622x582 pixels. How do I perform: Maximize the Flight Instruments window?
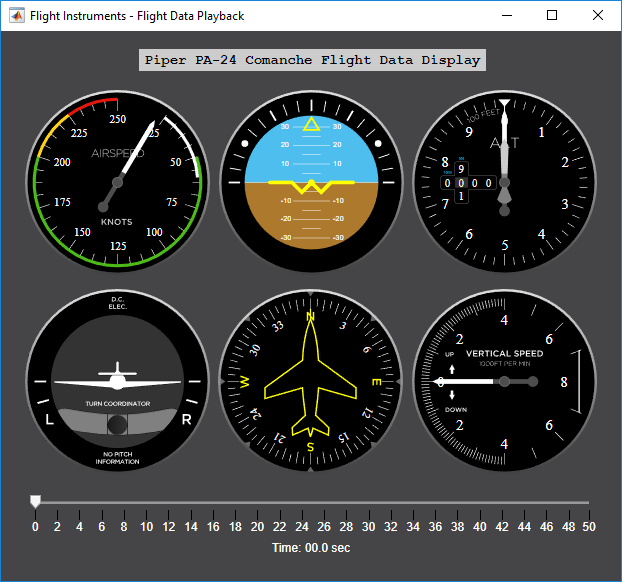tap(552, 15)
